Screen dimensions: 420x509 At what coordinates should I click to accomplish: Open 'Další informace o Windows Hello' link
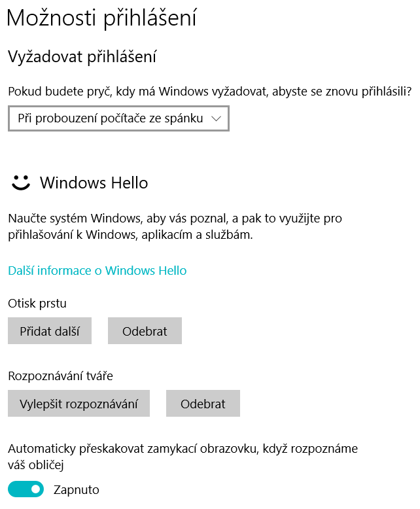97,270
